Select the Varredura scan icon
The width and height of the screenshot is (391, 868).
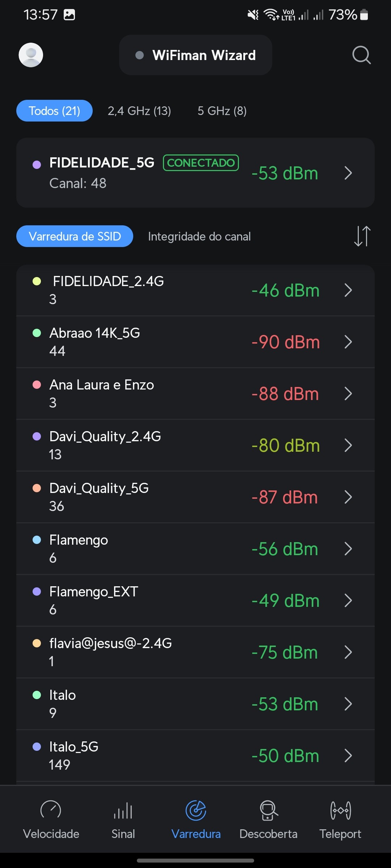[196, 810]
